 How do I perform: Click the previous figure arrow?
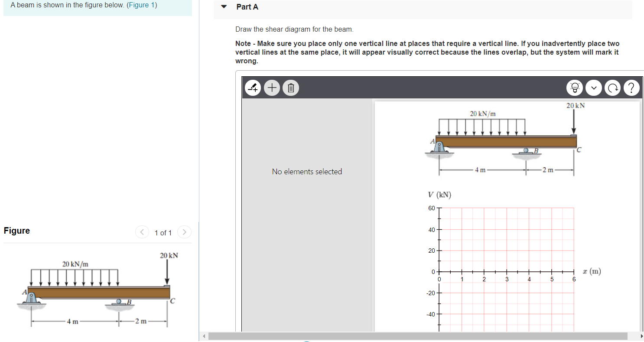142,232
